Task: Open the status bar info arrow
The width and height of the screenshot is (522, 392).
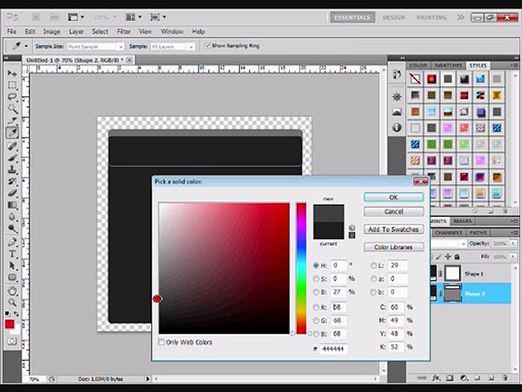Action: 148,379
